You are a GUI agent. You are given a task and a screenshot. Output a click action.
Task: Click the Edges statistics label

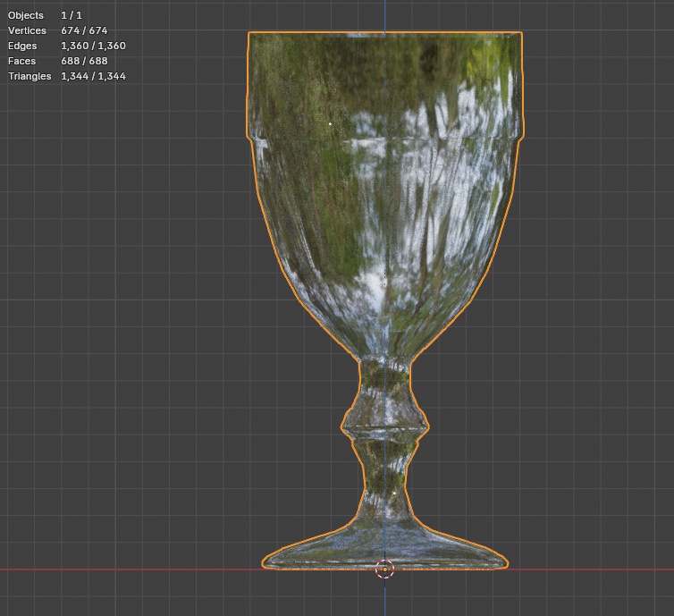22,46
